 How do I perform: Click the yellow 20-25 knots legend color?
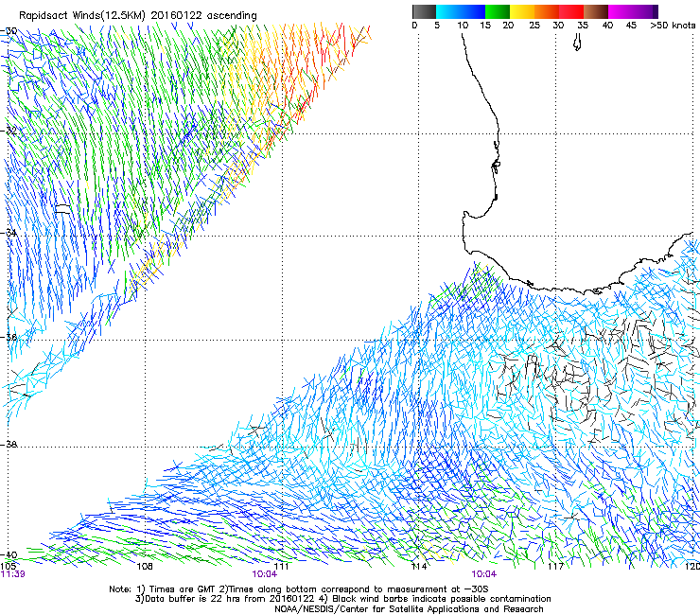tap(522, 11)
